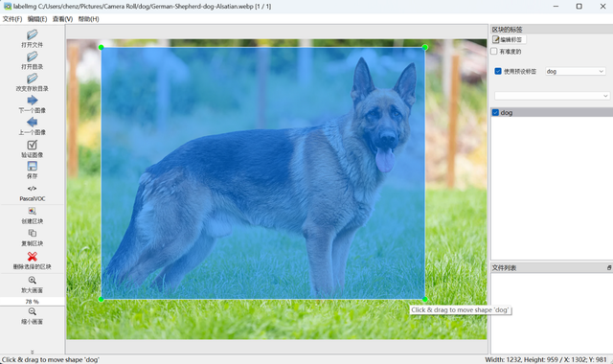Open the 帮助(H) menu

(88, 19)
